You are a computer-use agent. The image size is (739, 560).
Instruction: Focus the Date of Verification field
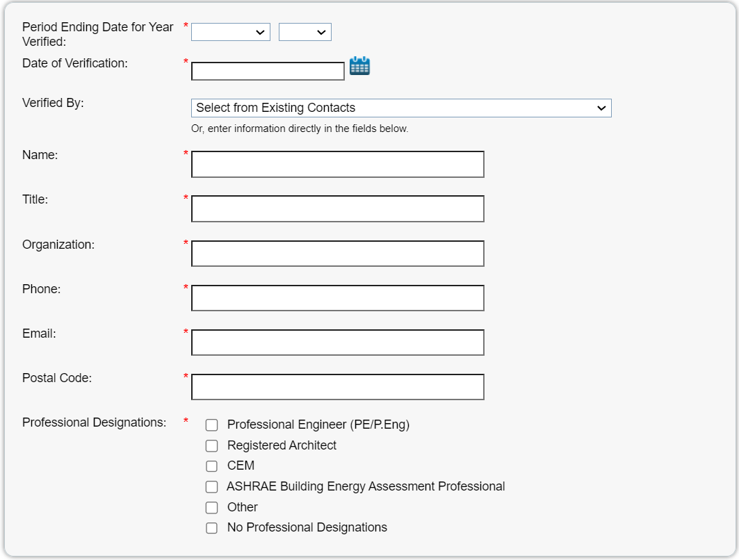[268, 71]
